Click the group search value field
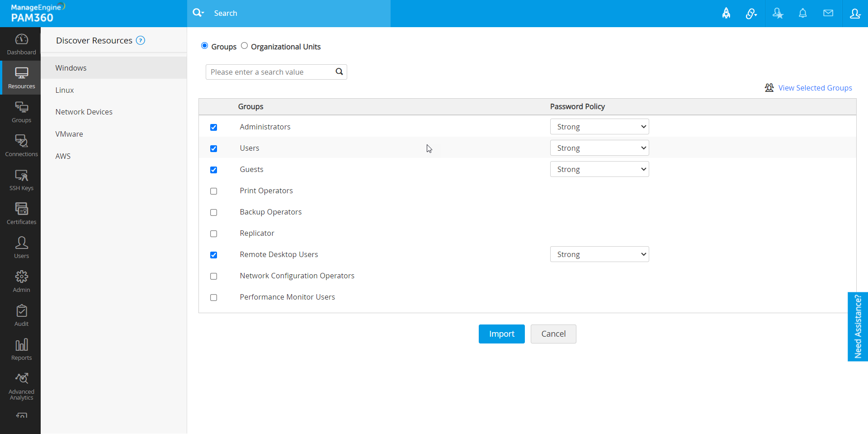Image resolution: width=868 pixels, height=434 pixels. tap(270, 72)
